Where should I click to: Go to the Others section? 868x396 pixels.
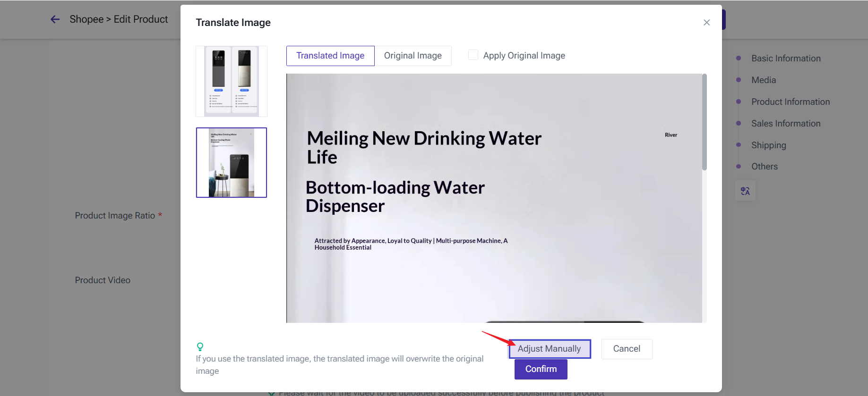[x=764, y=167]
